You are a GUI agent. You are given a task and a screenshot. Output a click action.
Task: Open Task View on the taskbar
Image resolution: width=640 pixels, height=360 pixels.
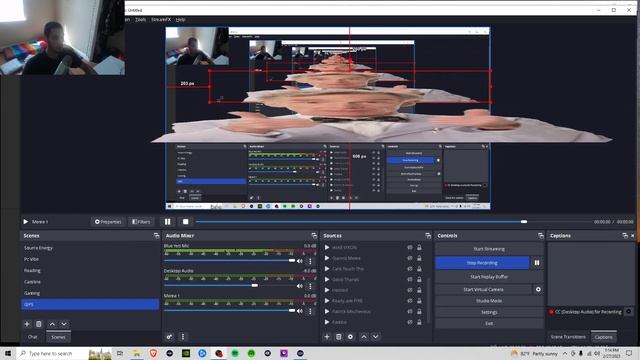point(120,353)
